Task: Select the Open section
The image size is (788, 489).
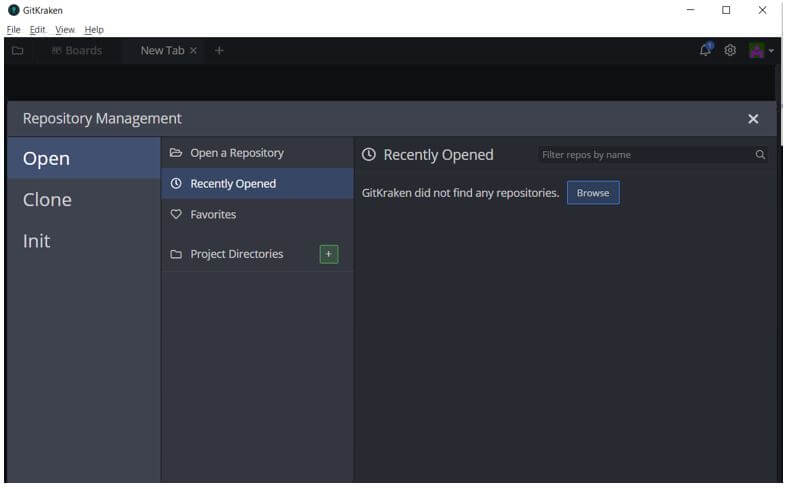Action: pos(84,159)
